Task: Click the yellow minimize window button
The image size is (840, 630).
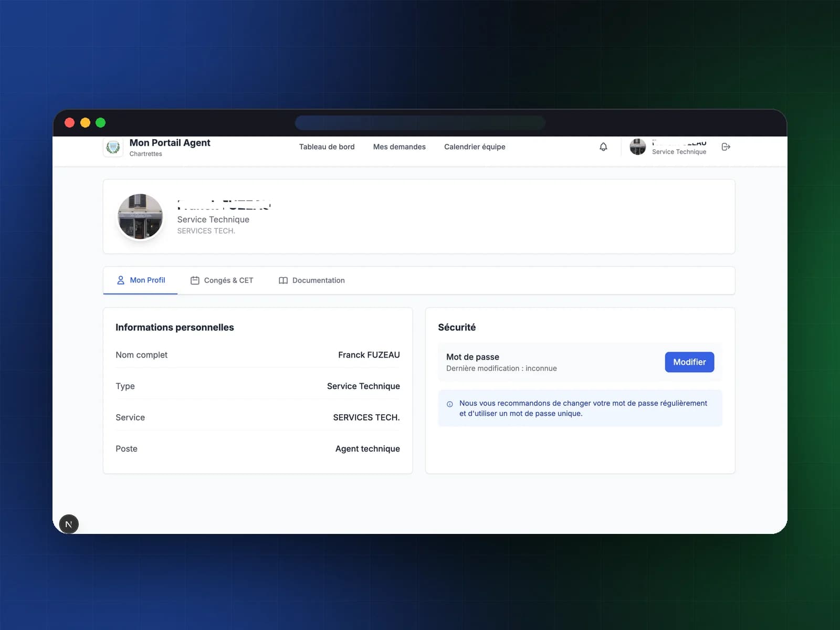Action: pos(85,123)
